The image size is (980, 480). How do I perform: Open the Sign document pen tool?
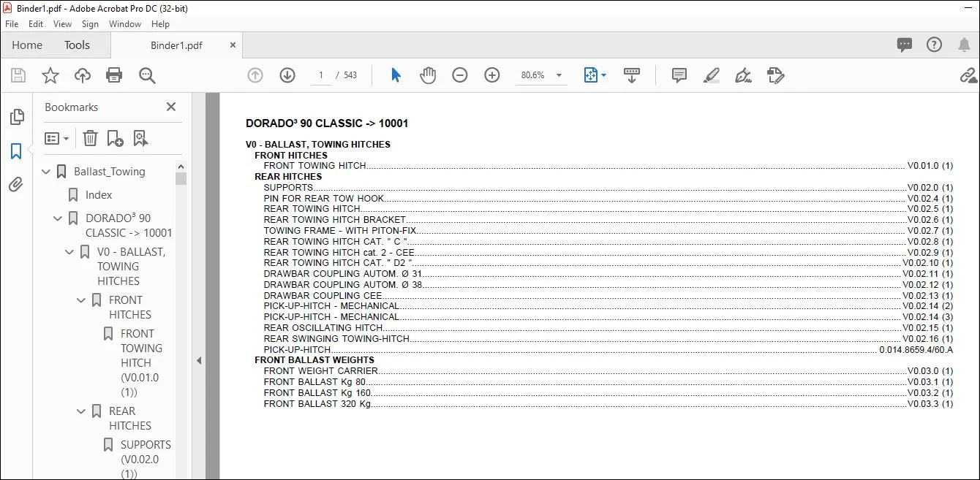(x=744, y=75)
